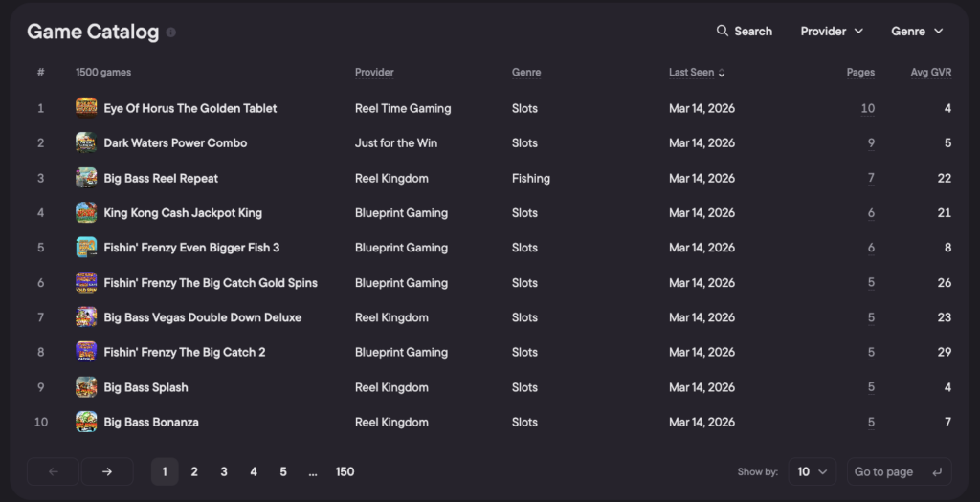Expand the Show by rows dropdown
Image resolution: width=980 pixels, height=502 pixels.
(x=813, y=471)
